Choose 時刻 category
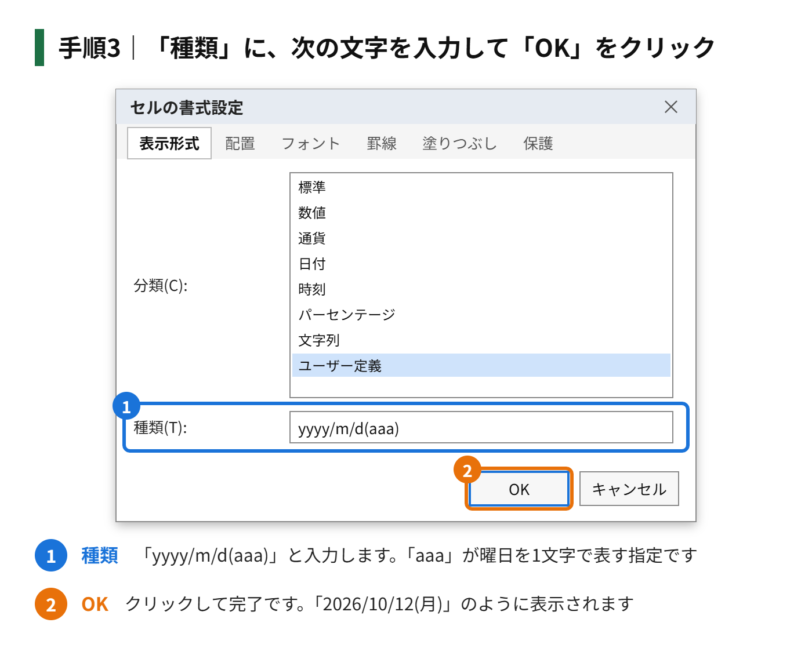Image resolution: width=812 pixels, height=648 pixels. point(481,289)
